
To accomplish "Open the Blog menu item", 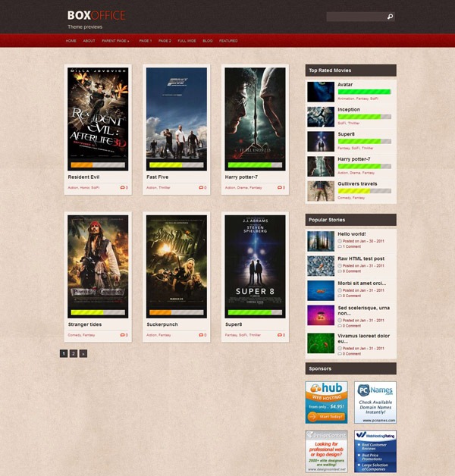I will point(208,41).
